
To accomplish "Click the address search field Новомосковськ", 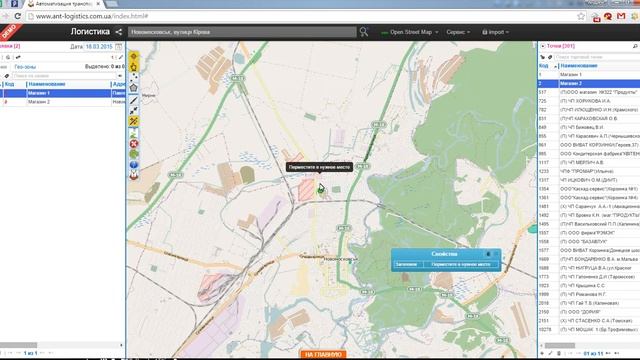I will (x=242, y=32).
